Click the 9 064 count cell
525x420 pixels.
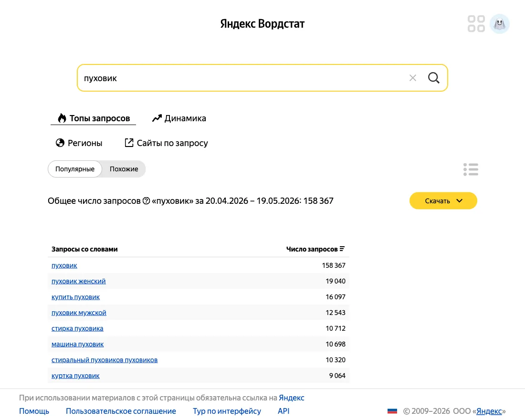click(337, 376)
